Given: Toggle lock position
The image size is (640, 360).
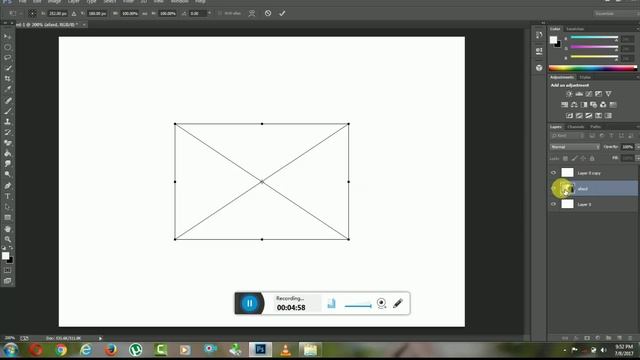Looking at the screenshot, I should pyautogui.click(x=583, y=158).
